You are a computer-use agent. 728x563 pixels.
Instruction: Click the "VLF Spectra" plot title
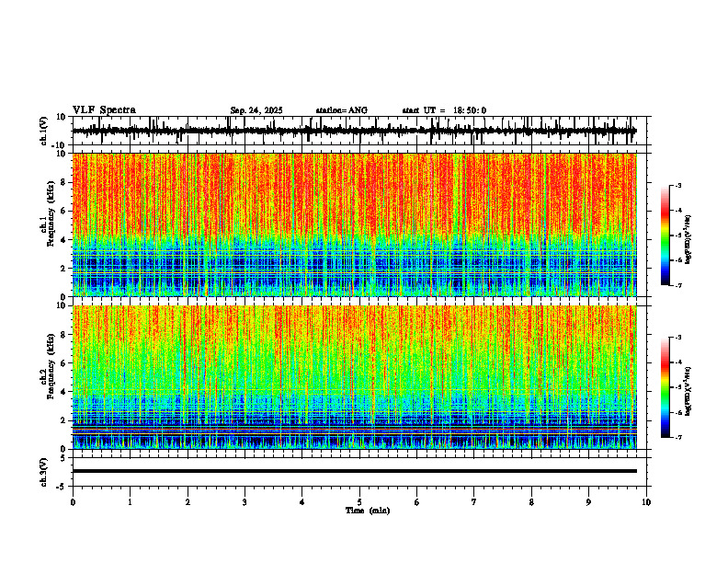104,110
